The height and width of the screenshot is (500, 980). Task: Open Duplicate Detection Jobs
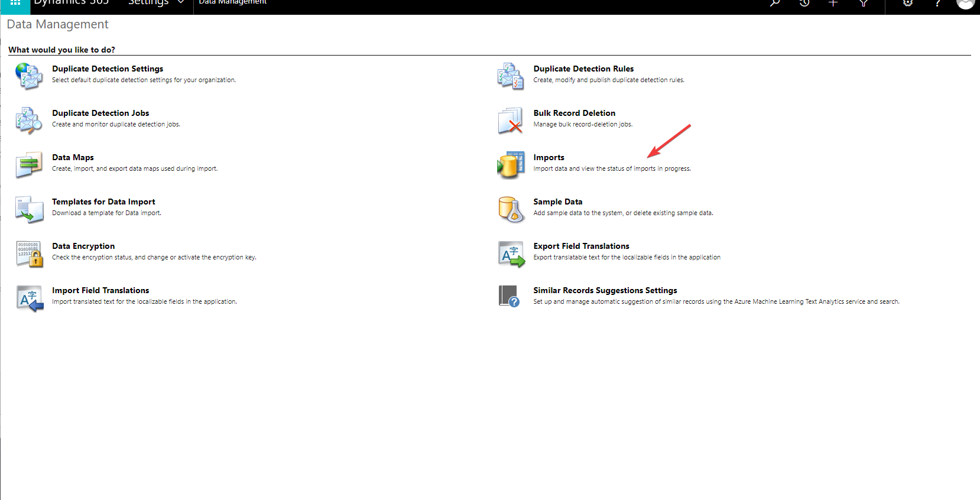(100, 113)
